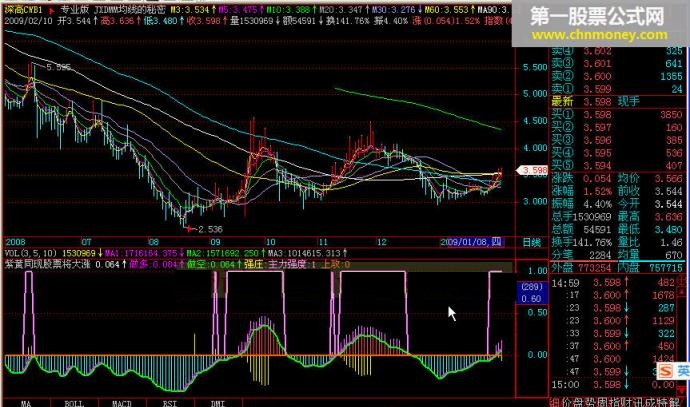Screen dimensions: 690x407
Task: Click the blue (289) 0.60 value box
Action: [x=532, y=293]
